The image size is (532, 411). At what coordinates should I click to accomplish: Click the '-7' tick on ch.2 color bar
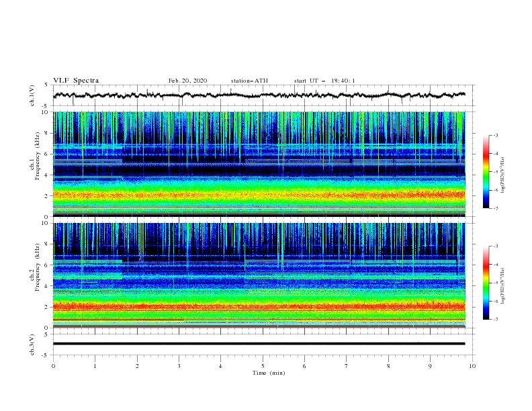[495, 319]
